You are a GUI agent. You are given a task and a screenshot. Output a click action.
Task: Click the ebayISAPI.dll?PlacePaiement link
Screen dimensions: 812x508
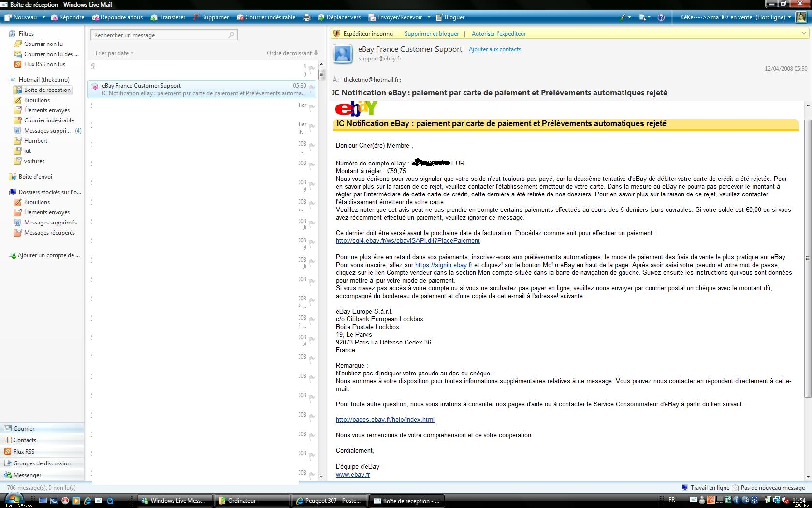408,241
